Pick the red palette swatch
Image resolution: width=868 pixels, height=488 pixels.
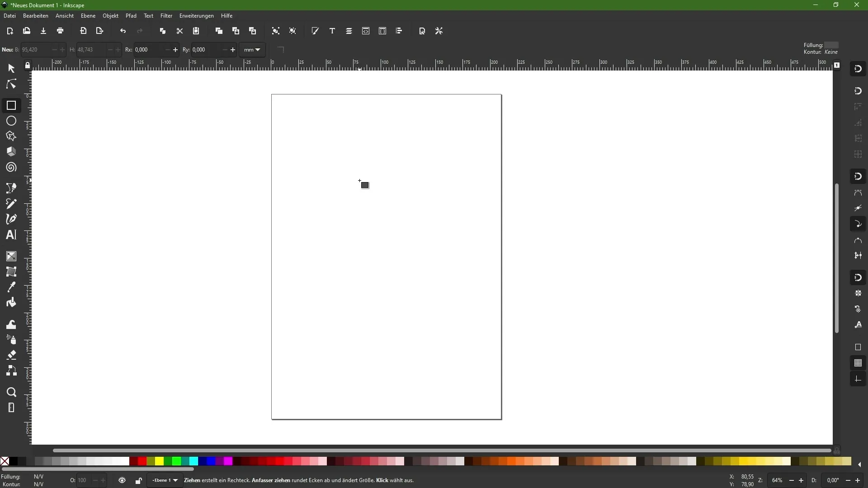click(142, 461)
